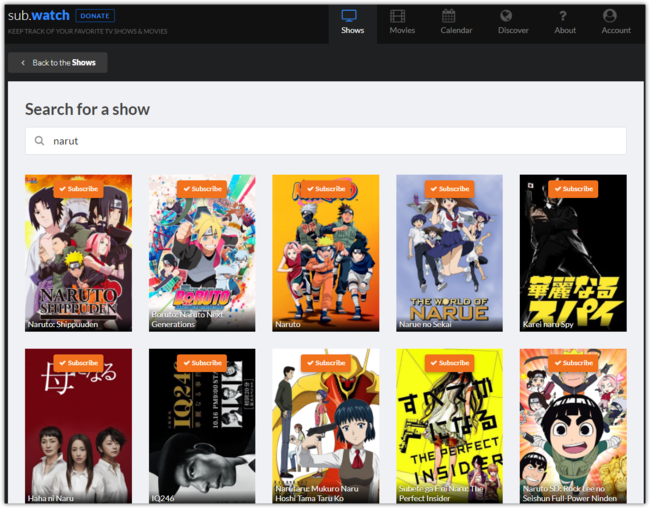The width and height of the screenshot is (650, 508).
Task: Open the Shows tab monitor icon
Action: pyautogui.click(x=349, y=16)
